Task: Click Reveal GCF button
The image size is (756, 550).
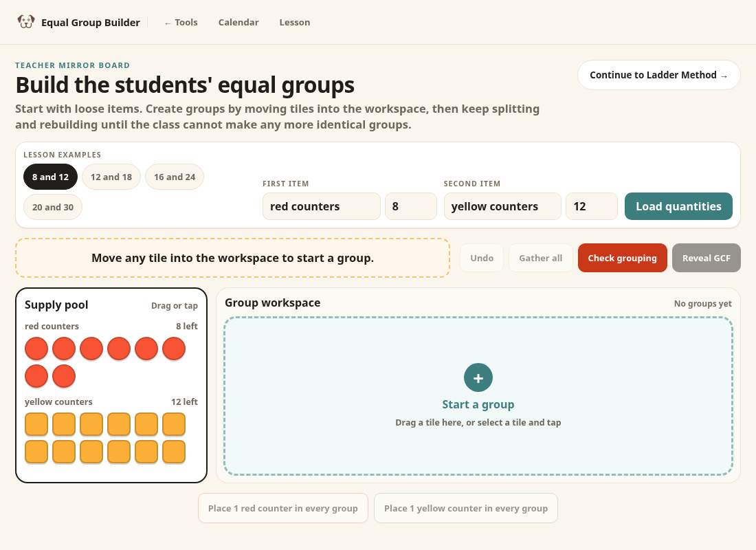Action: pos(706,258)
